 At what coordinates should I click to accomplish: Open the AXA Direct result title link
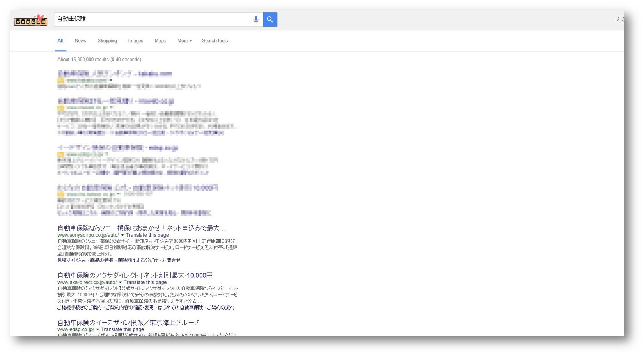(135, 275)
